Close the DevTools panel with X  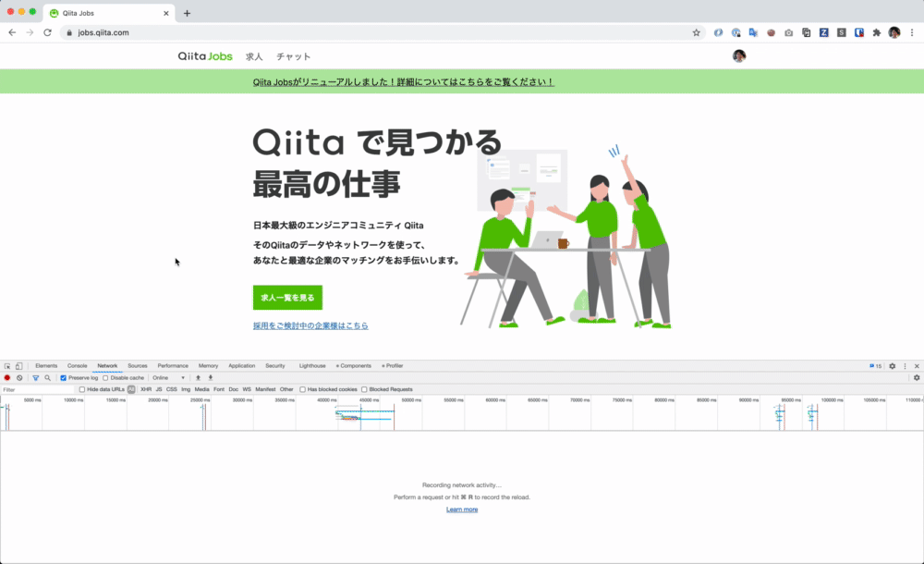[917, 366]
